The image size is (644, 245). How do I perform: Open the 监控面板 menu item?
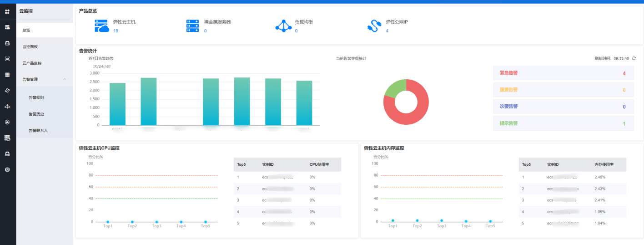coord(30,47)
